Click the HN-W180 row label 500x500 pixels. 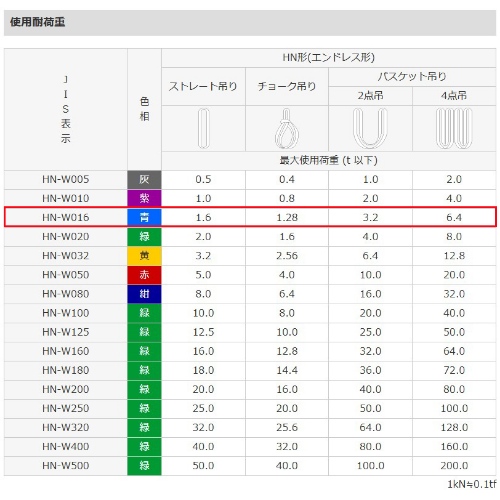(66, 370)
